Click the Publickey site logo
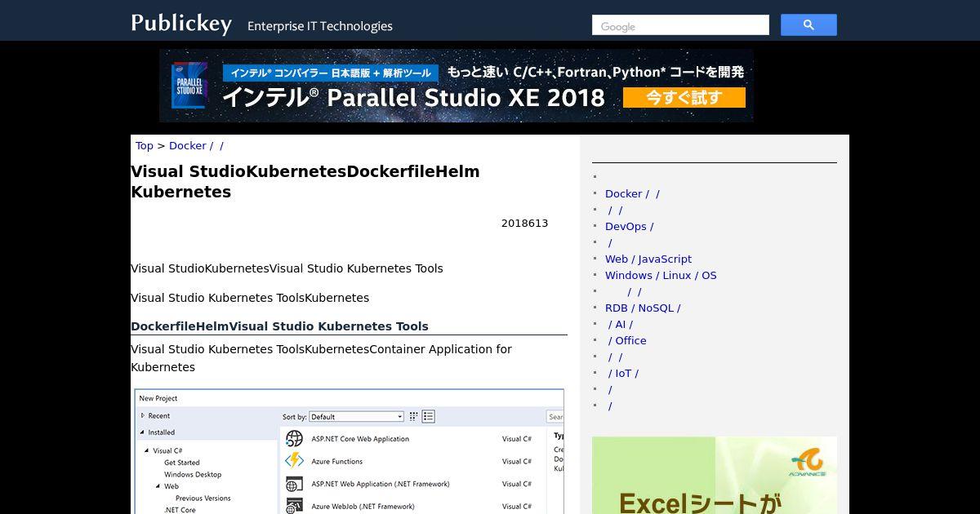 pyautogui.click(x=181, y=24)
